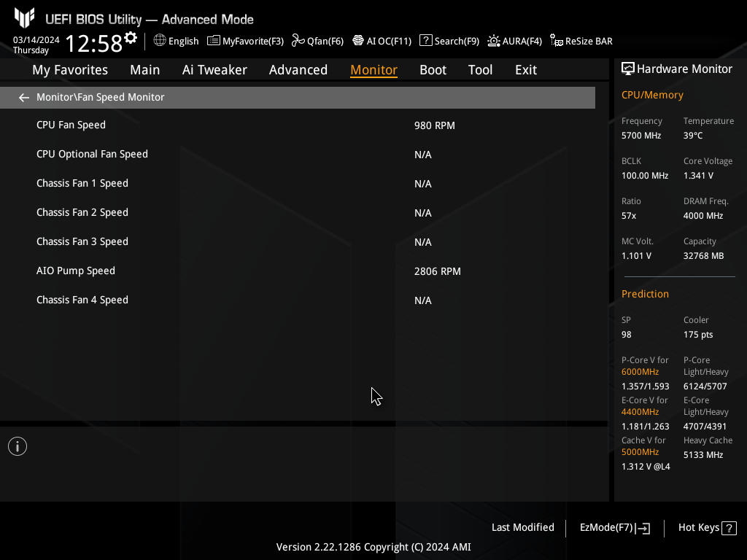747x560 pixels.
Task: Click the ReSize BAR icon
Action: pyautogui.click(x=556, y=41)
